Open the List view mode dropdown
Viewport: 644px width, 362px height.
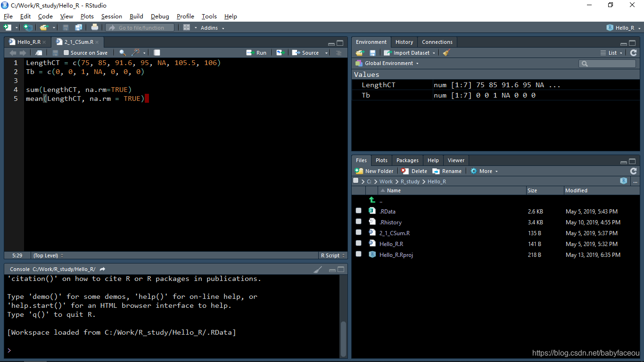tap(611, 53)
